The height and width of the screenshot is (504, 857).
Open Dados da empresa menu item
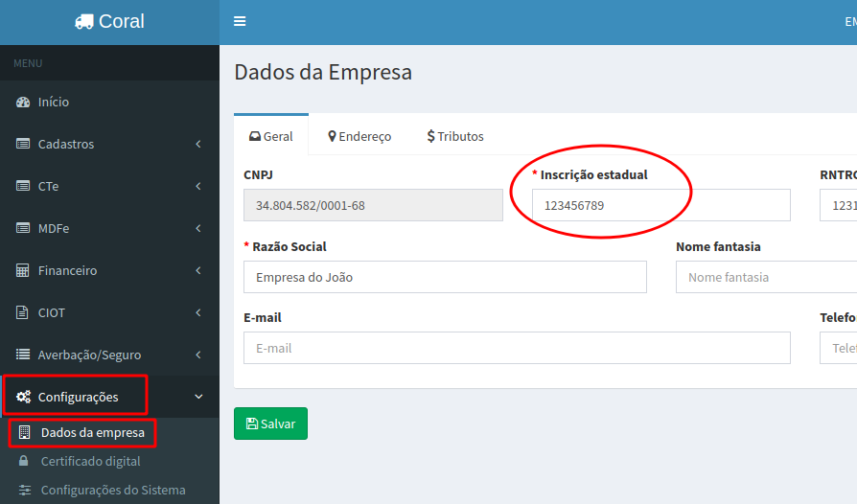point(92,432)
